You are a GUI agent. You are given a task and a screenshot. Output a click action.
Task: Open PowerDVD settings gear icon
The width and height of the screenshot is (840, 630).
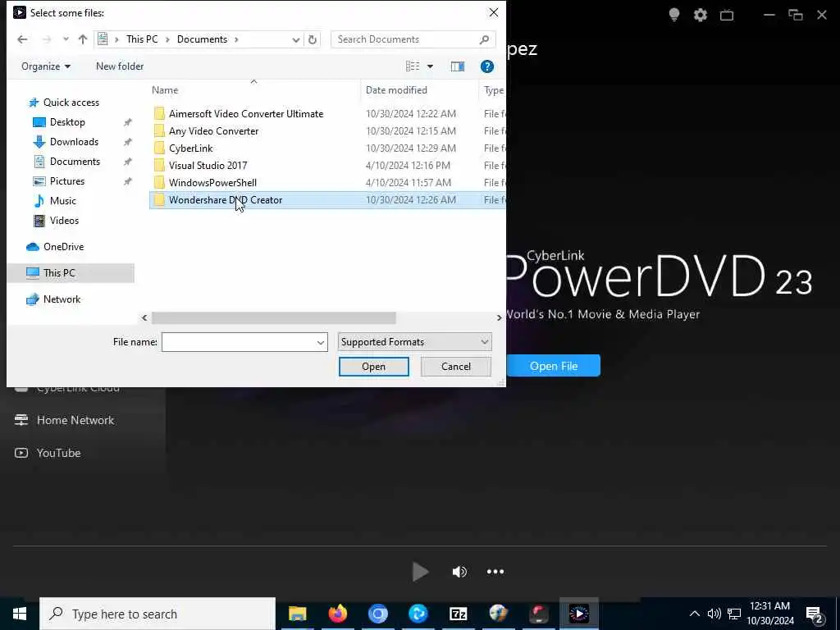pyautogui.click(x=701, y=15)
